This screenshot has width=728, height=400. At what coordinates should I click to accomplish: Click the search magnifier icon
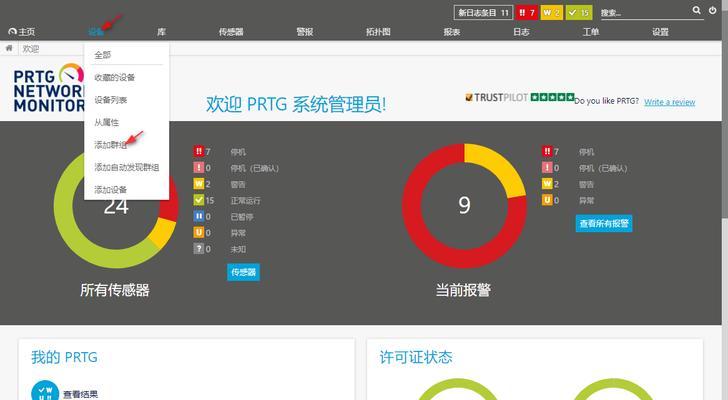(x=696, y=10)
